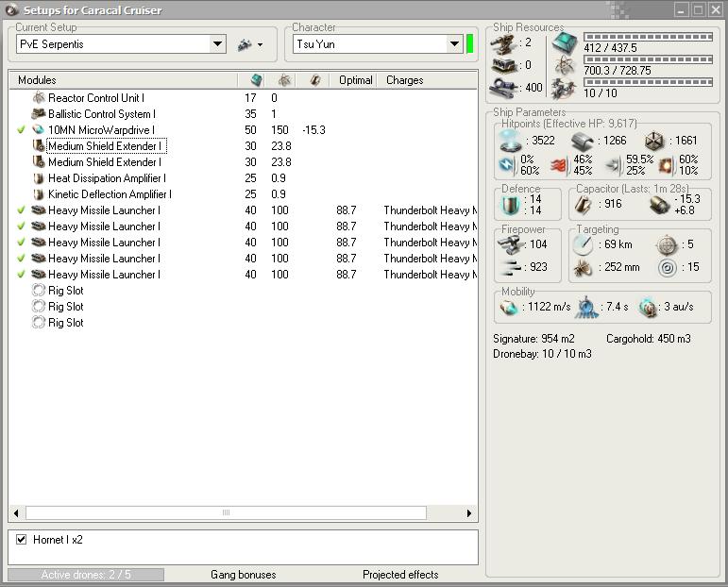The height and width of the screenshot is (587, 728).
Task: Click the Thunderbolt Heavy Missile charge in first launcher
Action: (430, 210)
